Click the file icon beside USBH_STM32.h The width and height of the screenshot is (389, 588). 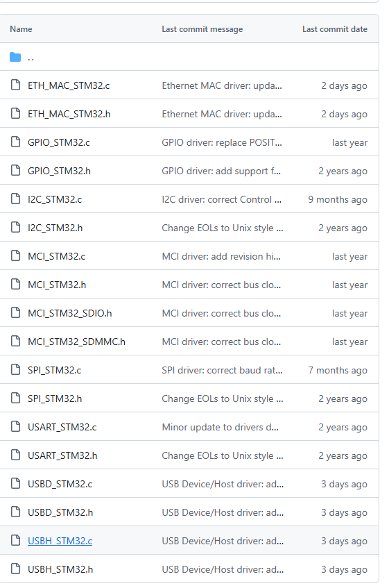(x=15, y=569)
